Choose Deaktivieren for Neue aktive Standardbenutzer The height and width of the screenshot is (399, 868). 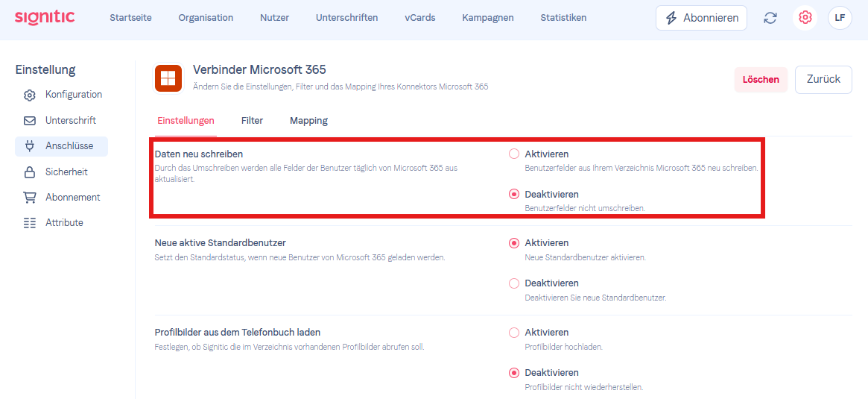click(513, 283)
